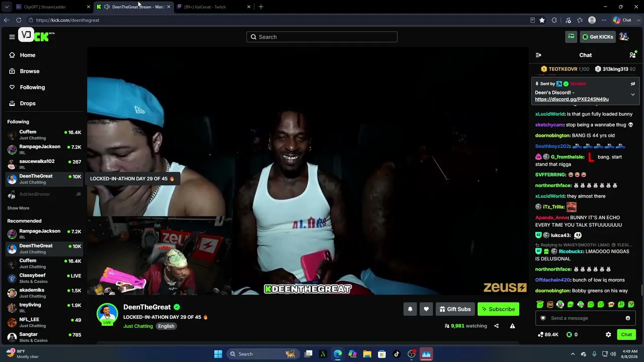Share the stream using the share icon
644x362 pixels.
click(496, 326)
